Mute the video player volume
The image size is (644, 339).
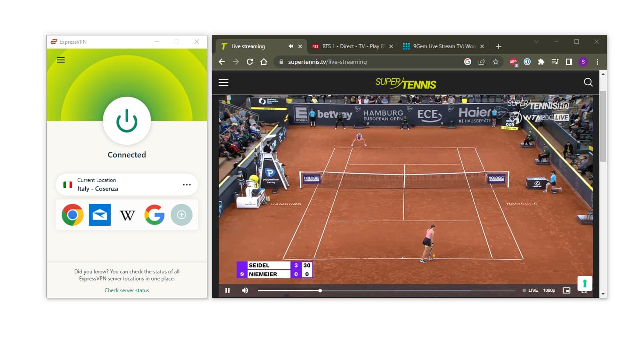click(245, 290)
